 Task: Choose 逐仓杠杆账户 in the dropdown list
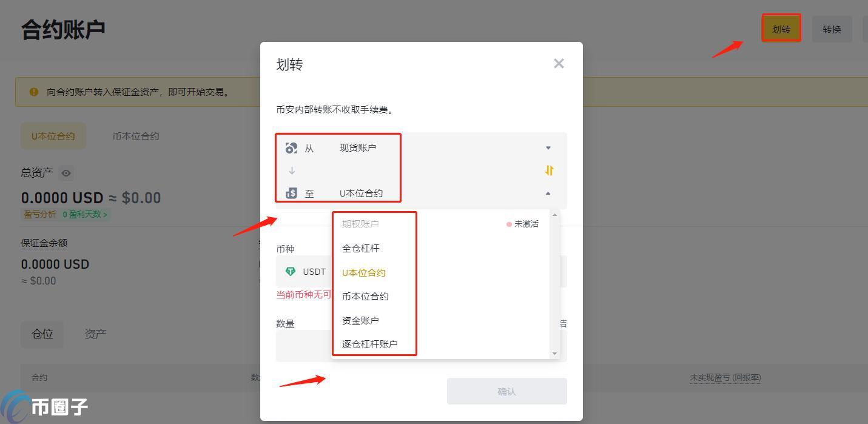pos(369,344)
